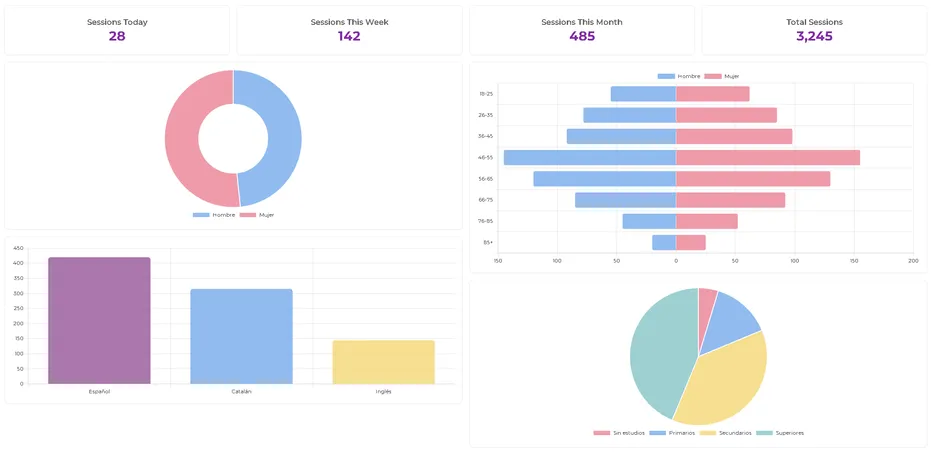
Task: Click the 18-25 age group label
Action: coord(485,94)
